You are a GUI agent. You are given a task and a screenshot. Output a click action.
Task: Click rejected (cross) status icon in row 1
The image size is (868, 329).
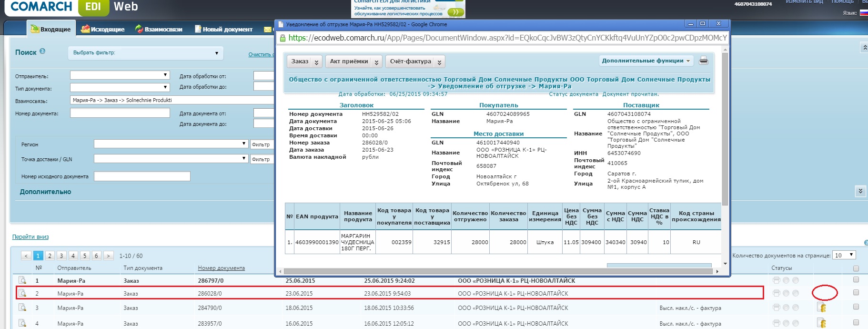pos(786,280)
